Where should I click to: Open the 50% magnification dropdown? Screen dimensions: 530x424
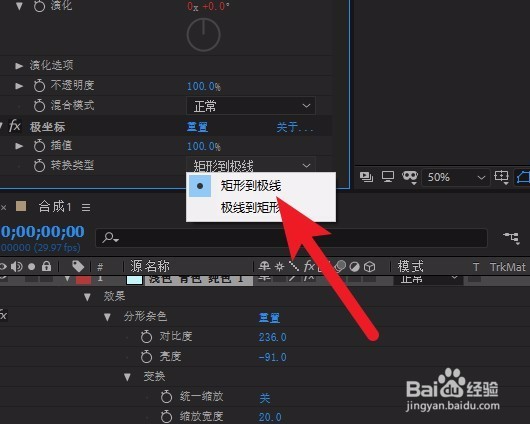coord(456,177)
